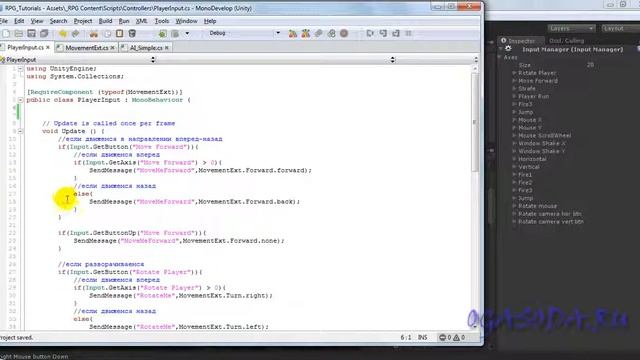
Task: Click the error count icon in status bar
Action: [442, 338]
